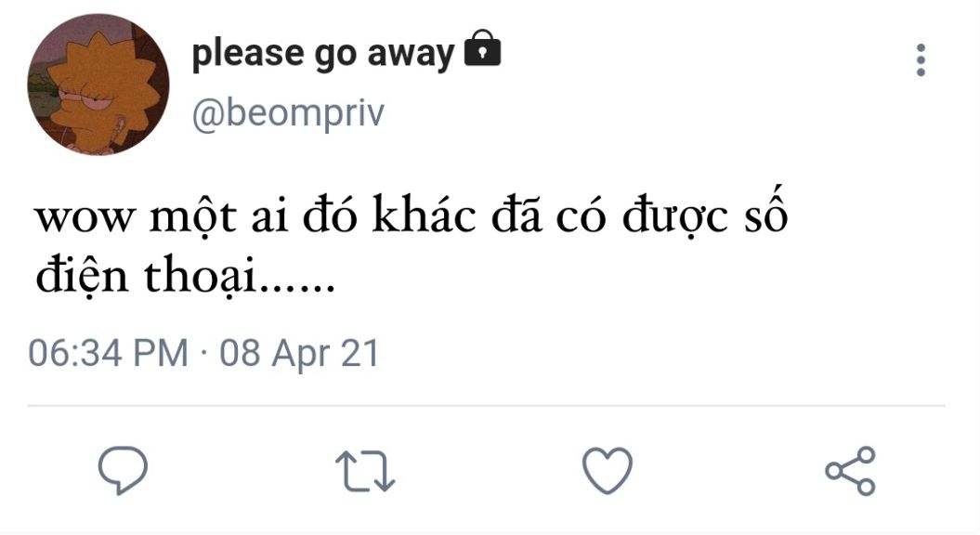This screenshot has height=535, width=980.
Task: Retweet this post using the arrows icon
Action: coord(364,470)
